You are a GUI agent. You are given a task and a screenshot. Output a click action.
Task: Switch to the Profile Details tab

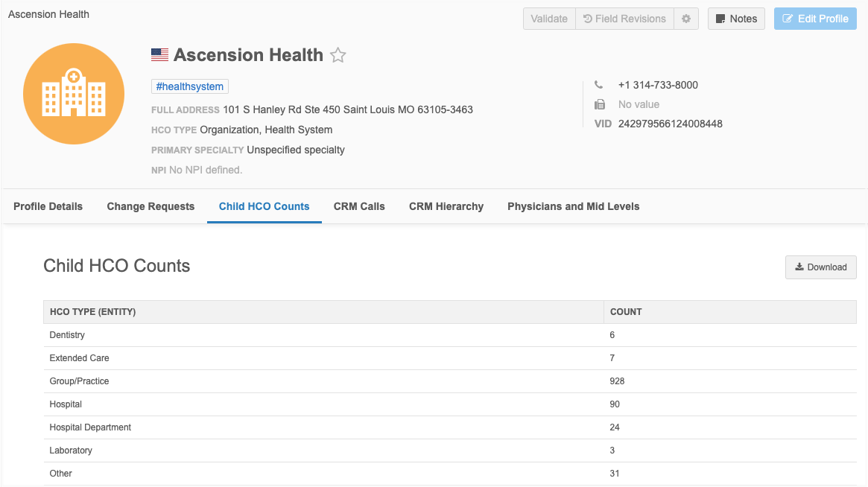coord(48,206)
